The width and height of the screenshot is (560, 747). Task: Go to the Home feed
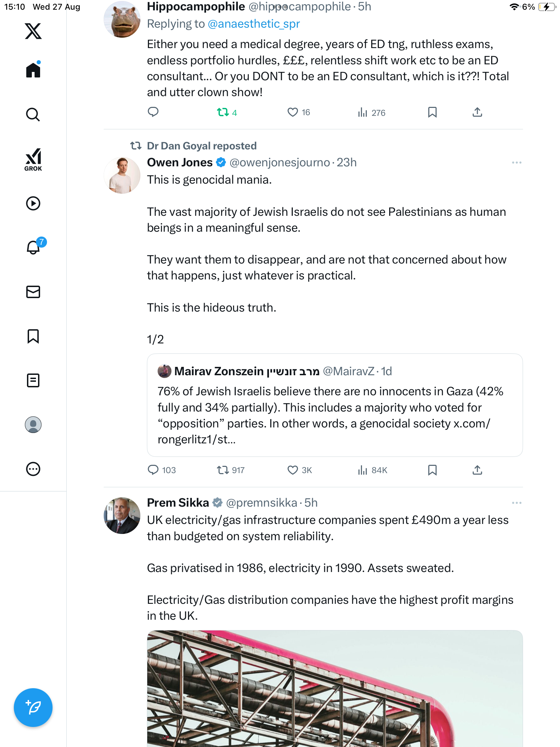tap(33, 70)
